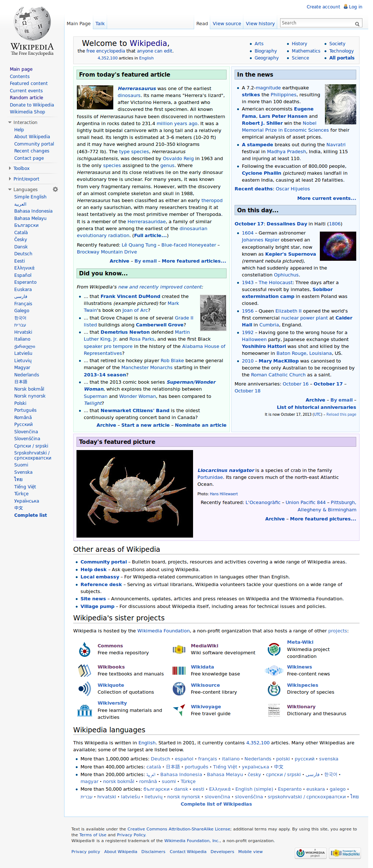The height and width of the screenshot is (868, 373).
Task: Click the search magnifier icon
Action: [x=357, y=24]
